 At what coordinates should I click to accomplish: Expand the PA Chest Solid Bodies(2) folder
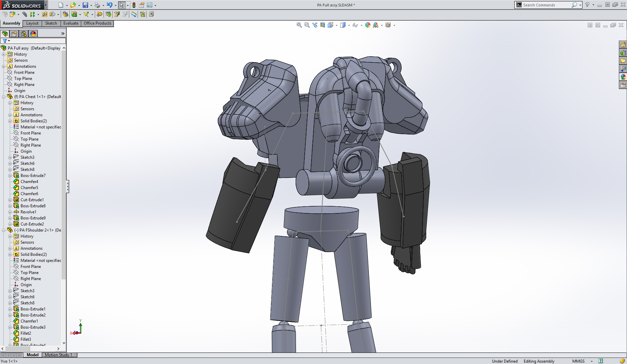click(10, 121)
